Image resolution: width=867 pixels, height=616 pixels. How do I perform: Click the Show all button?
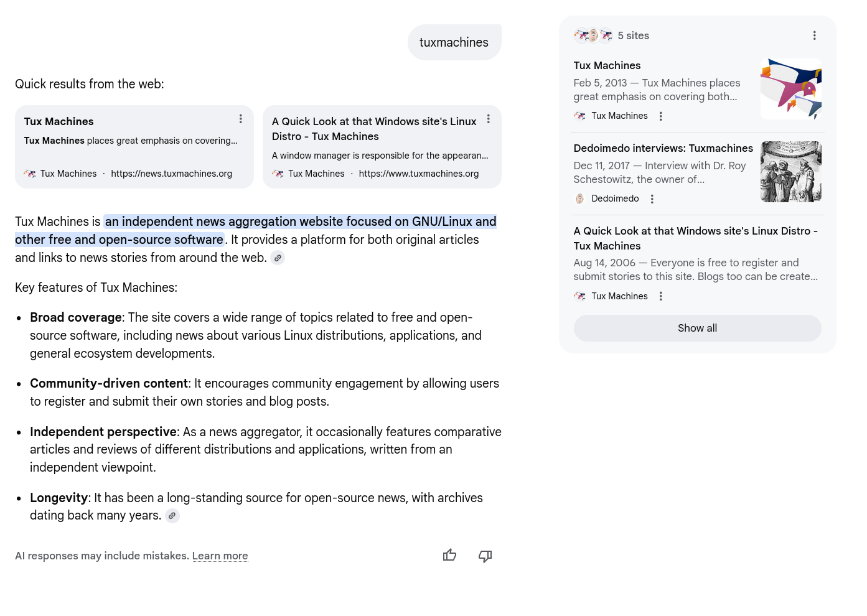(x=697, y=328)
